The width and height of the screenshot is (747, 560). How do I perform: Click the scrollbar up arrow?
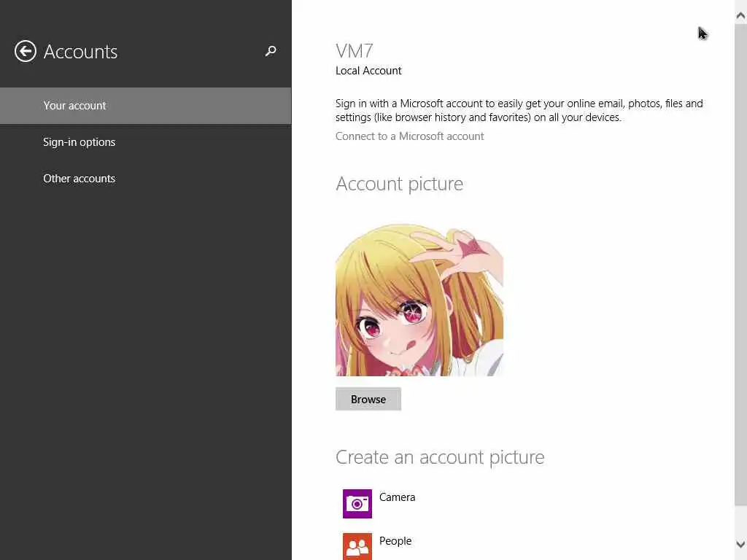(x=740, y=16)
